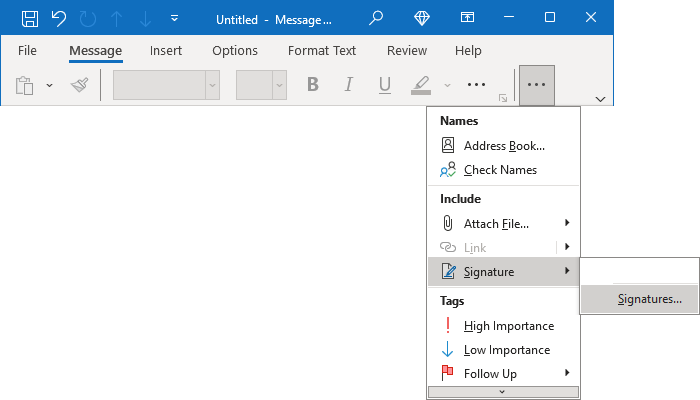
Task: Click the Redo icon in title bar
Action: tap(88, 19)
